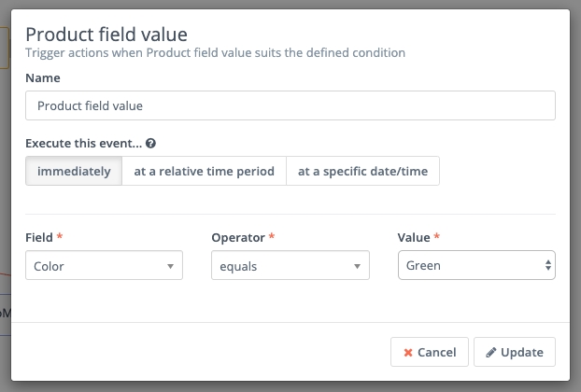Viewport: 581px width, 392px height.
Task: Choose 'at a relative time period' option
Action: [204, 171]
